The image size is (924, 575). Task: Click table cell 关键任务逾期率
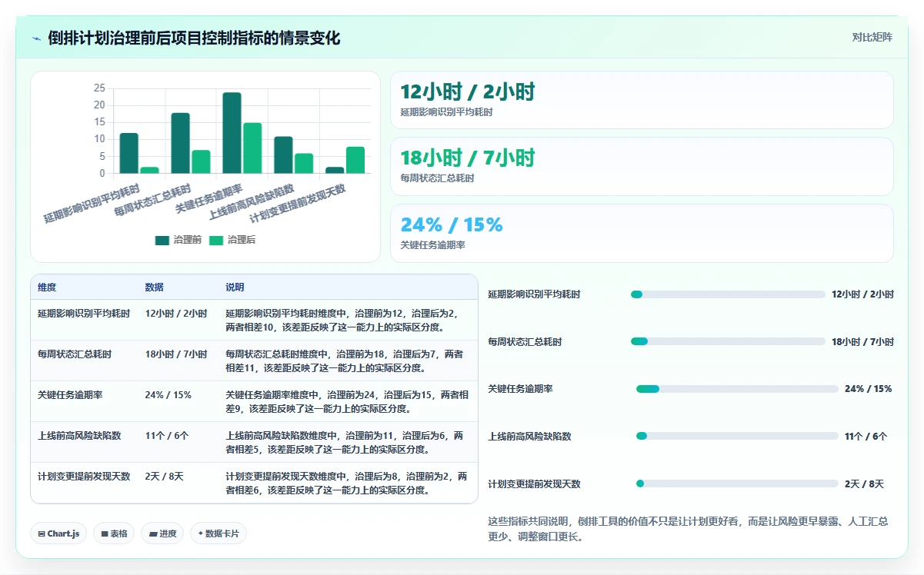click(x=70, y=395)
